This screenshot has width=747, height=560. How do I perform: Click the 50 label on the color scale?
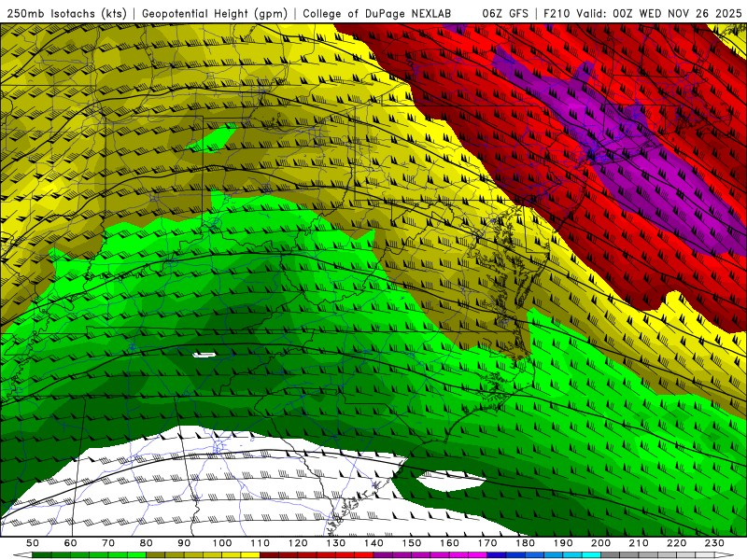click(33, 543)
